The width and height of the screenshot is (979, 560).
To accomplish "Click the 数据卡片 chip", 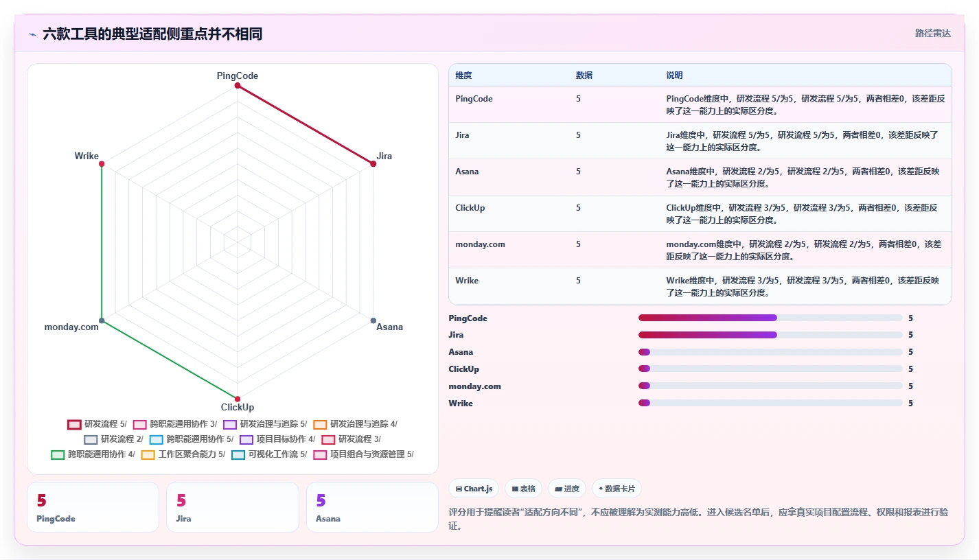I will (617, 489).
